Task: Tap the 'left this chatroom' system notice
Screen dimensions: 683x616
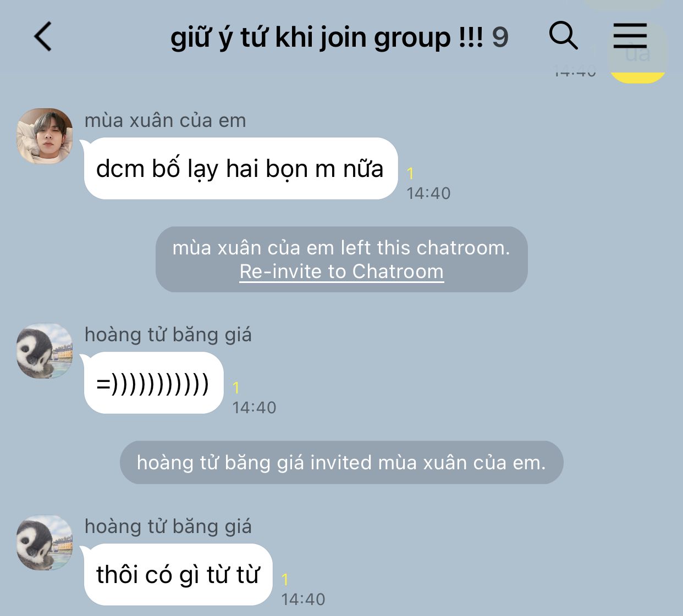Action: tap(341, 259)
